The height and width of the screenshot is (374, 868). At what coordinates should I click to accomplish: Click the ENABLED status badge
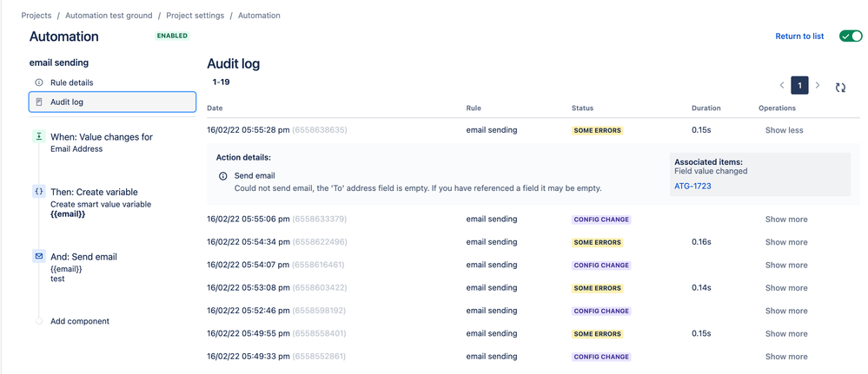point(173,36)
